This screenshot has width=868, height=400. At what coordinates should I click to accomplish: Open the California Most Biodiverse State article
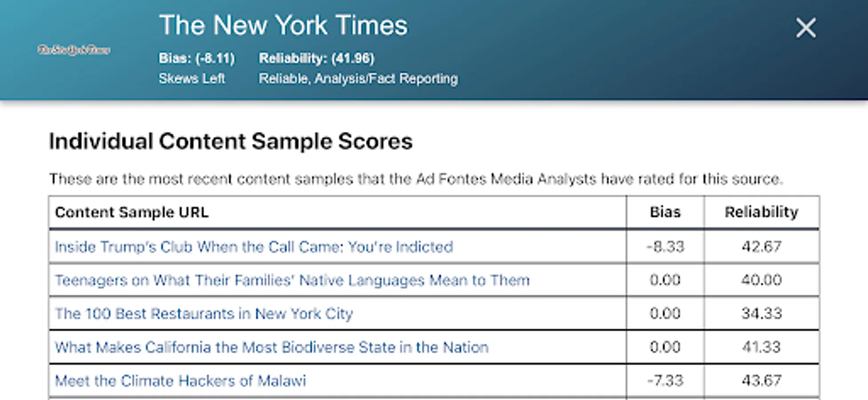tap(272, 347)
